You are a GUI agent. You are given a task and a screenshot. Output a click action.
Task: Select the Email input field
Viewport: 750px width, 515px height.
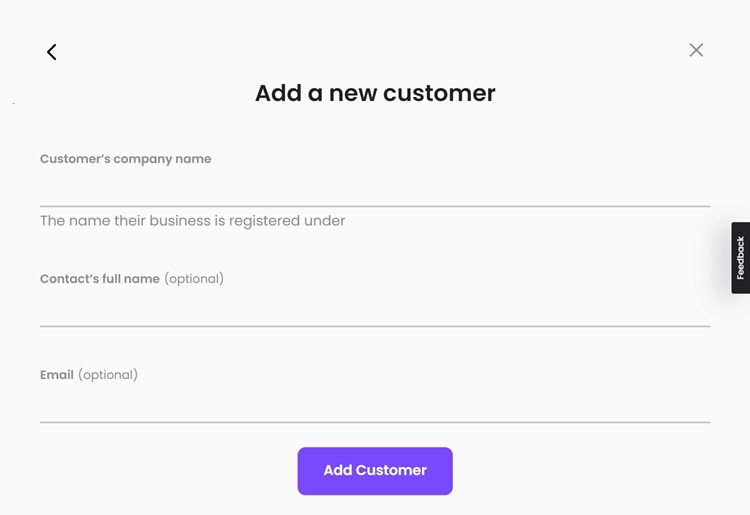(x=375, y=404)
